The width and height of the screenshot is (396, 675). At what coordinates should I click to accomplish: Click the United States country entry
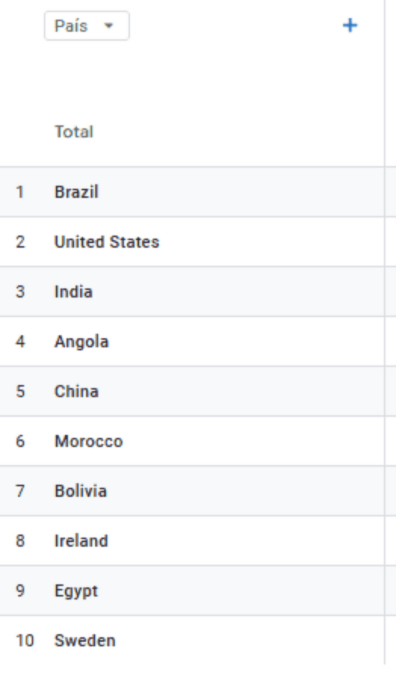point(106,242)
